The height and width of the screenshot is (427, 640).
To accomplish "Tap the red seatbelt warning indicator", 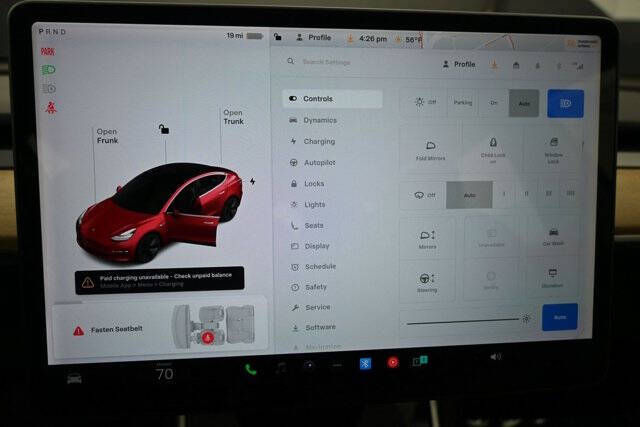I will pos(51,108).
